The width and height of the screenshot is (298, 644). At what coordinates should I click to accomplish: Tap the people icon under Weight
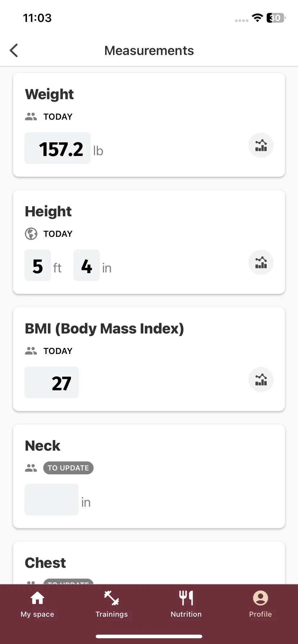(31, 116)
